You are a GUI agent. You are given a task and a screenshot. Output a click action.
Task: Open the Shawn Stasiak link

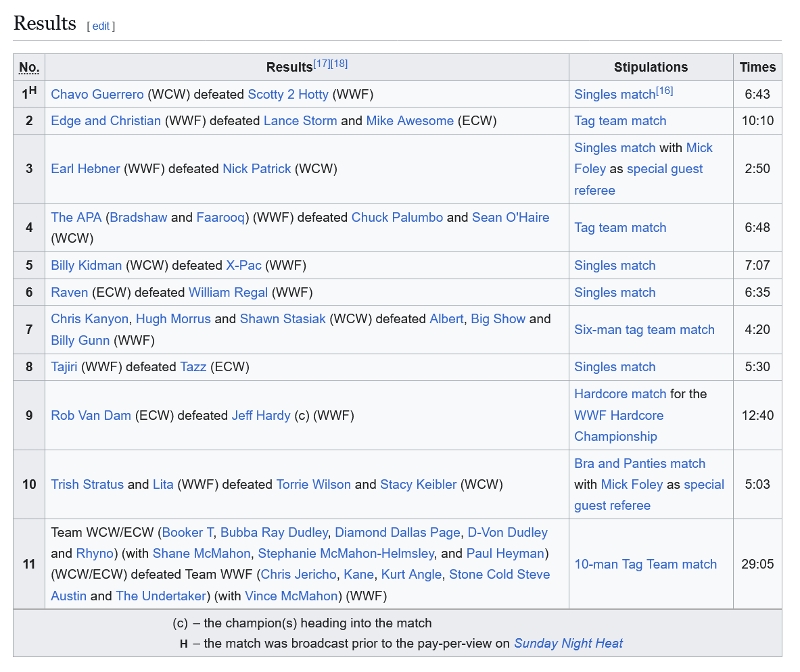[x=283, y=319]
